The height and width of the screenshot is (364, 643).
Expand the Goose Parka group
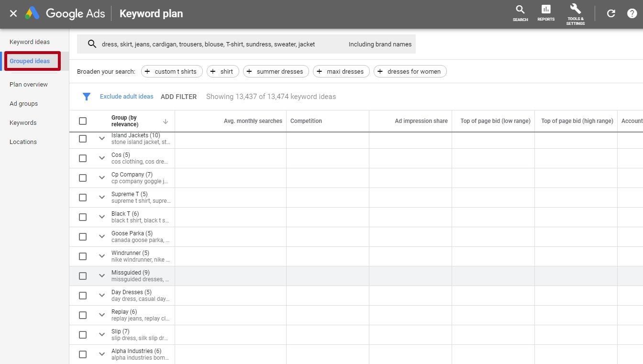101,237
